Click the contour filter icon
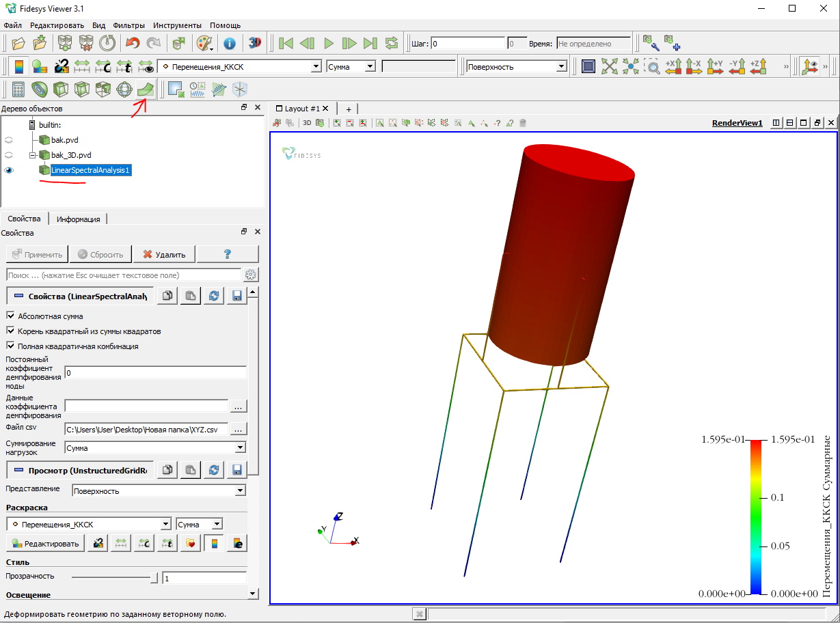Image resolution: width=840 pixels, height=623 pixels. coord(40,89)
